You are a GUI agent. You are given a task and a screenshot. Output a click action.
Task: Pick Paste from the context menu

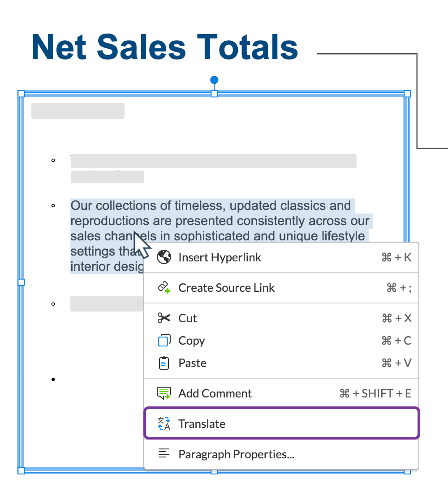tap(192, 363)
